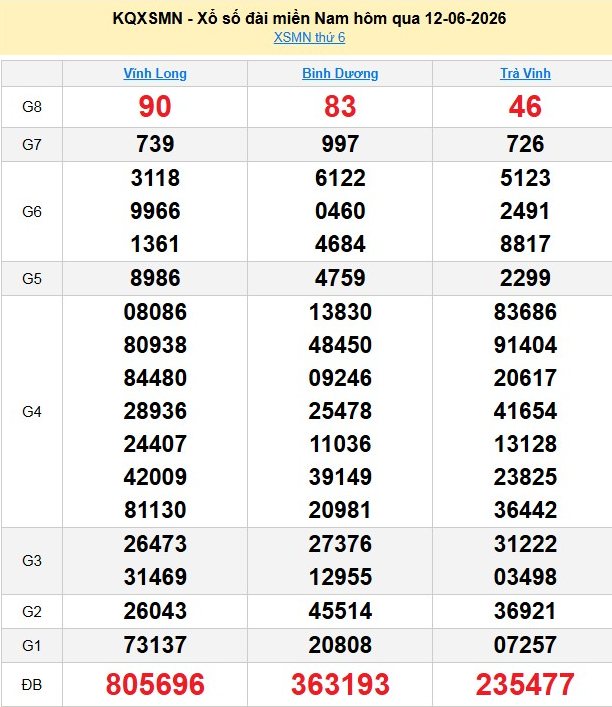The width and height of the screenshot is (612, 707).
Task: Click G2 number 26043
Action: tap(155, 611)
